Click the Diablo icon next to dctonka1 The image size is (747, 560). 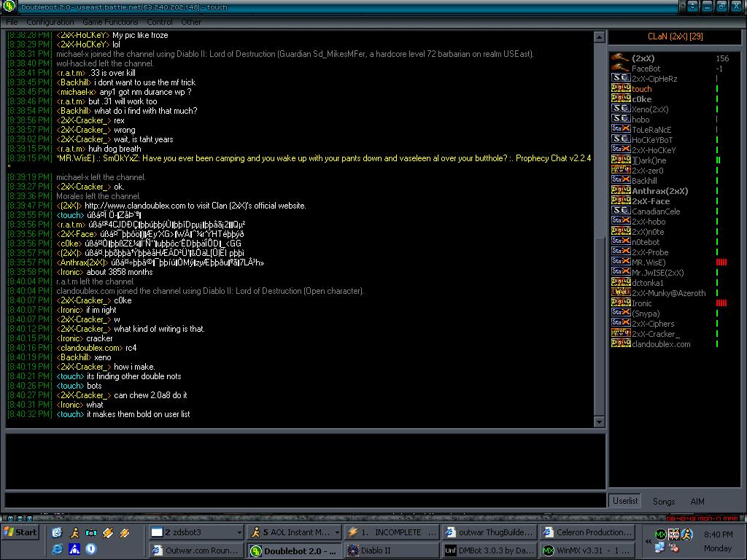621,282
